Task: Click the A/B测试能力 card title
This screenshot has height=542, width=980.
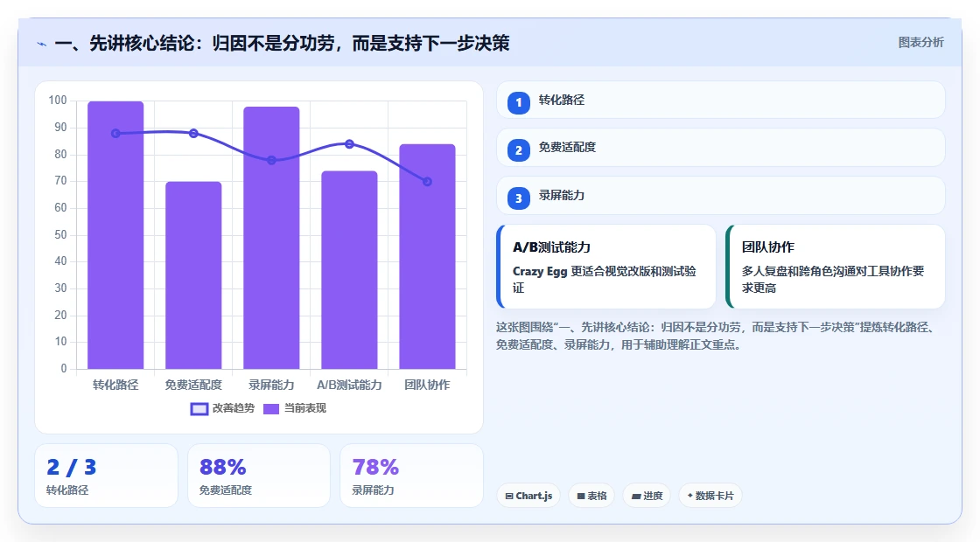Action: pos(551,247)
